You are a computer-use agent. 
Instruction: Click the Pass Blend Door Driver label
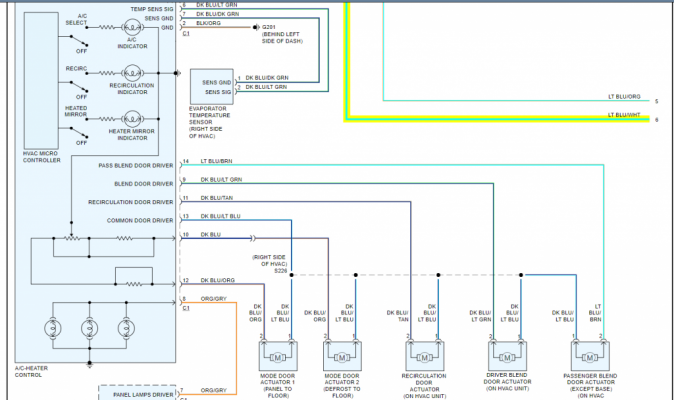[136, 165]
